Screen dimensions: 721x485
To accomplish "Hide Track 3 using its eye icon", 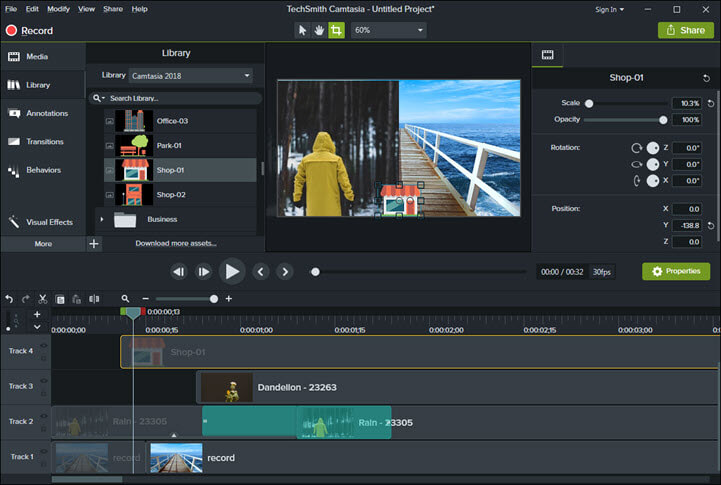I will pos(43,382).
